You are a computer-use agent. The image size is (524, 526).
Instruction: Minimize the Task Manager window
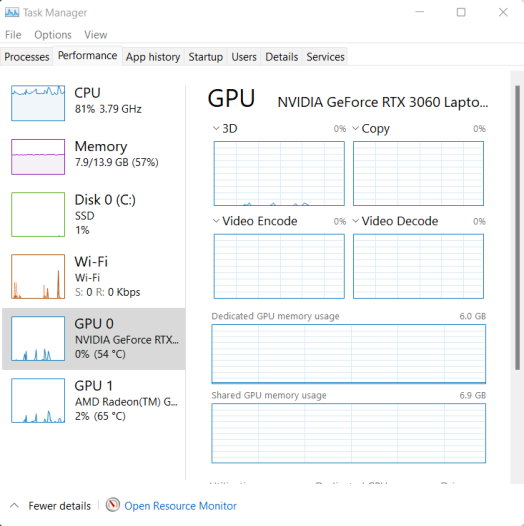coord(419,12)
